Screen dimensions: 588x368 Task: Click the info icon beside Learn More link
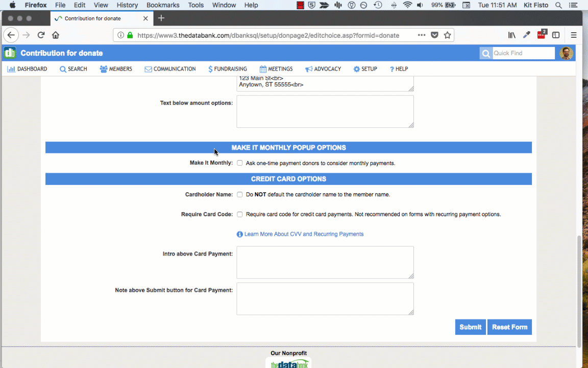pos(239,234)
